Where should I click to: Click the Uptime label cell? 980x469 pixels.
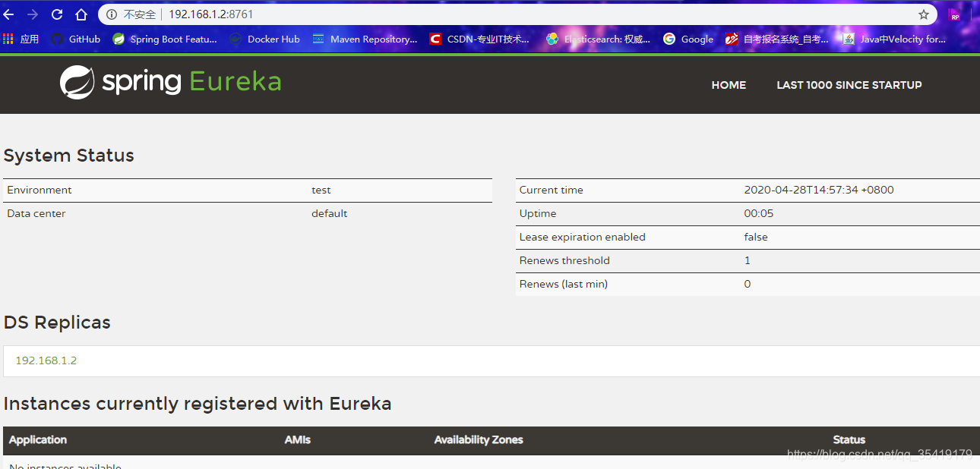pos(538,213)
